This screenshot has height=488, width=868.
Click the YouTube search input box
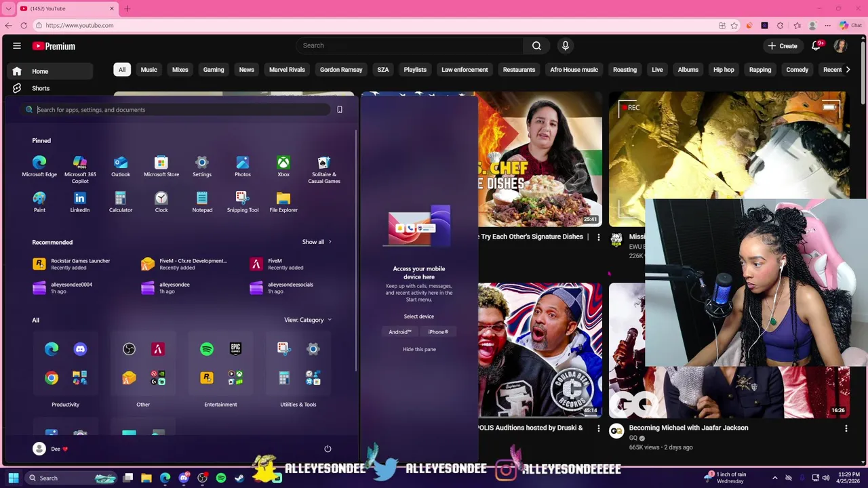point(410,45)
